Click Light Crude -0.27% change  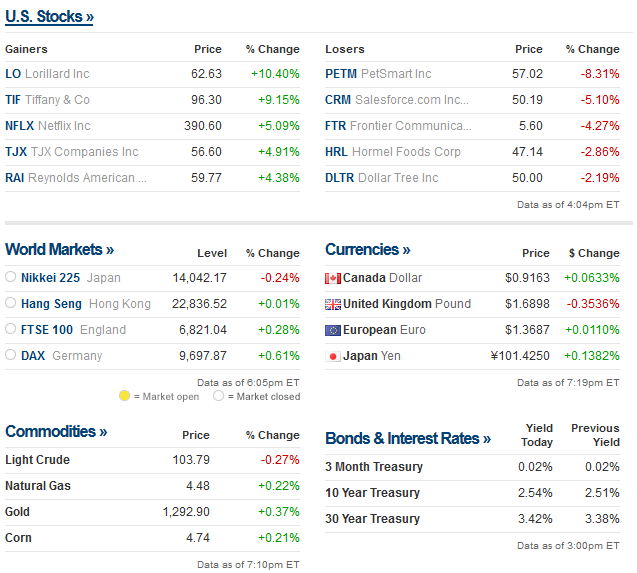point(280,460)
